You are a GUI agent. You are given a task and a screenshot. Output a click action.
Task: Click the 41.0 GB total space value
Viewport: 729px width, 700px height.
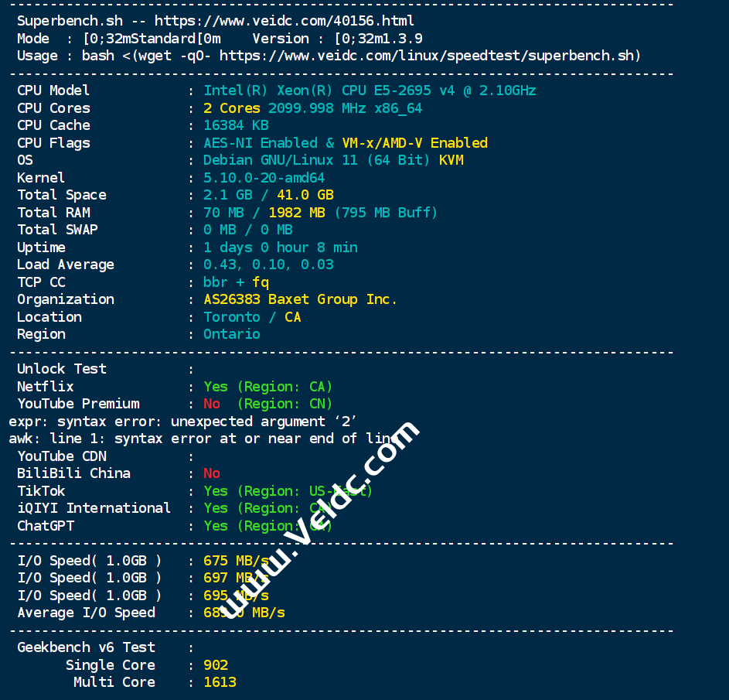pos(305,196)
